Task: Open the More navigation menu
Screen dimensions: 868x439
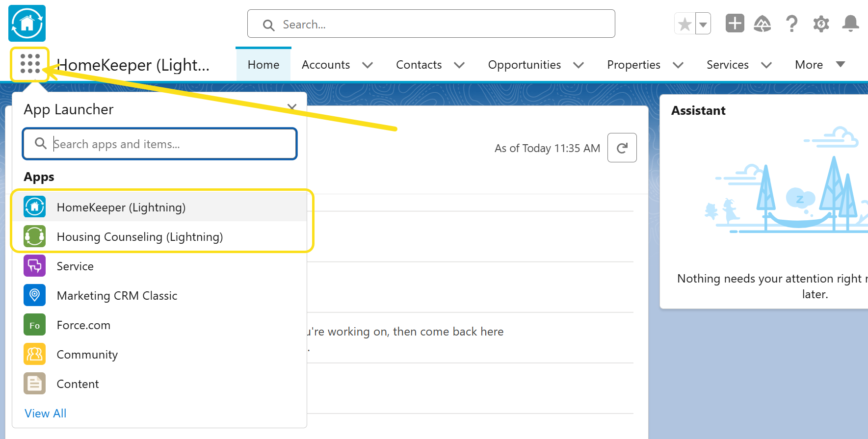Action: point(819,65)
